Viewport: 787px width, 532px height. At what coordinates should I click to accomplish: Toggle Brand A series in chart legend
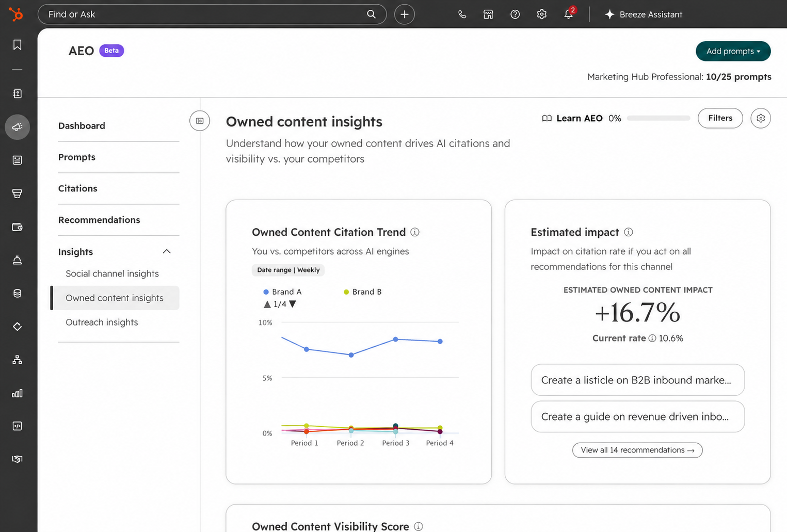coord(282,292)
